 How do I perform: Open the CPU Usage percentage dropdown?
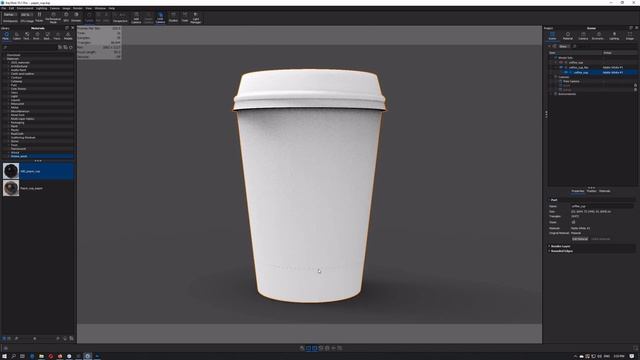[x=26, y=14]
